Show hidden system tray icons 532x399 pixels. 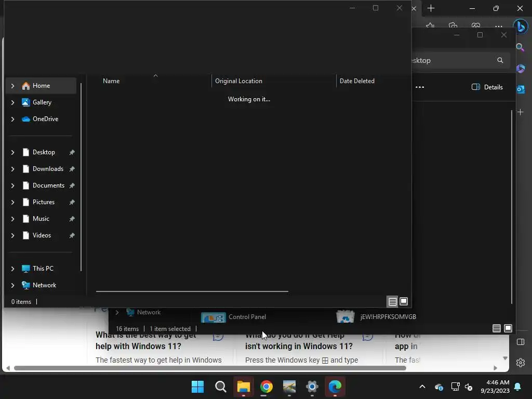click(422, 387)
